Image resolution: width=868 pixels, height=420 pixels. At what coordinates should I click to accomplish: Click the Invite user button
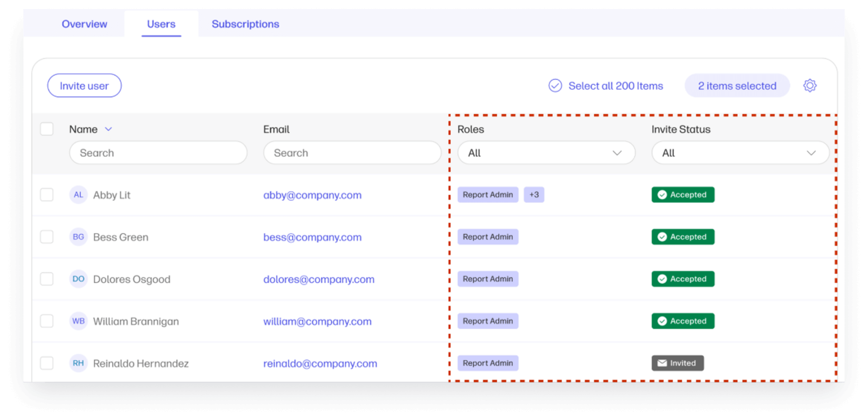click(x=84, y=86)
